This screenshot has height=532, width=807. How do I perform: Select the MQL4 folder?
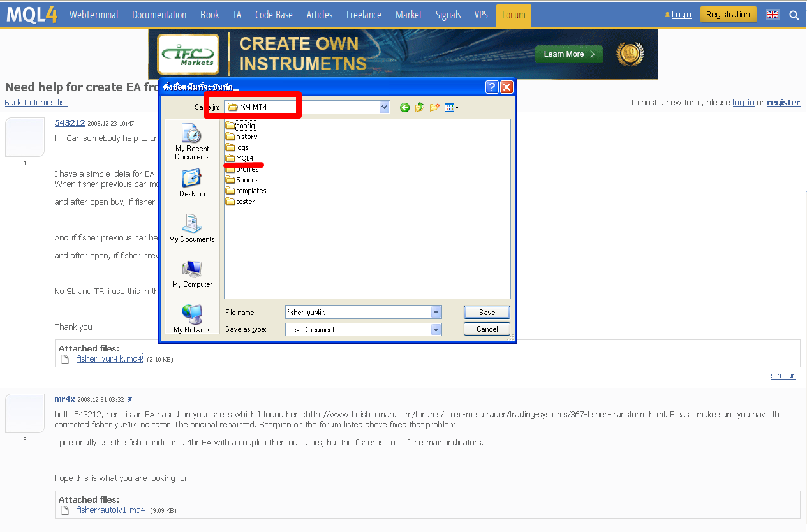240,158
